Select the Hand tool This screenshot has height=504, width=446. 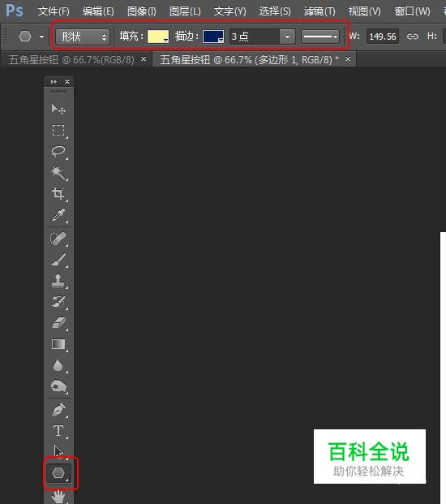pos(58,497)
